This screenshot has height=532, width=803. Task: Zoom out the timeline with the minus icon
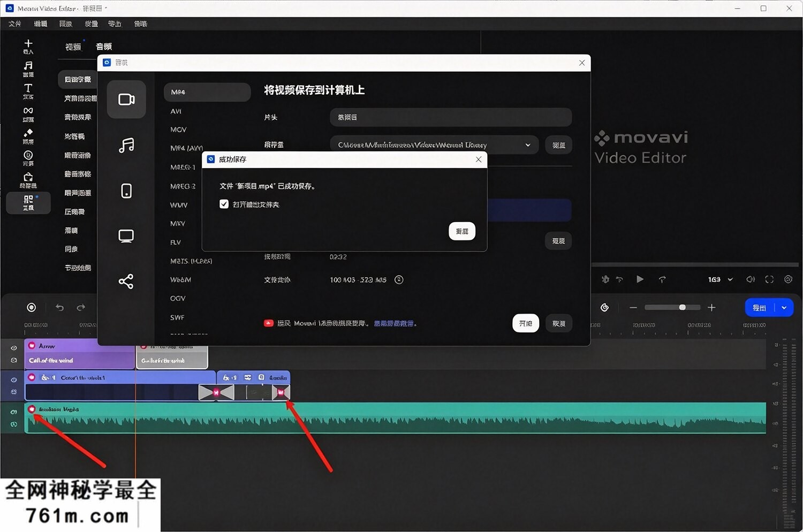click(x=633, y=307)
